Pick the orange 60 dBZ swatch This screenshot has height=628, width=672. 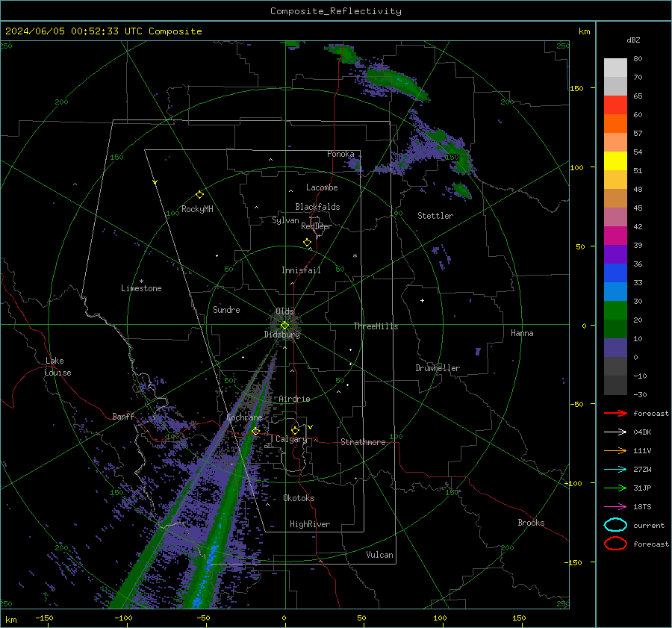click(x=615, y=124)
